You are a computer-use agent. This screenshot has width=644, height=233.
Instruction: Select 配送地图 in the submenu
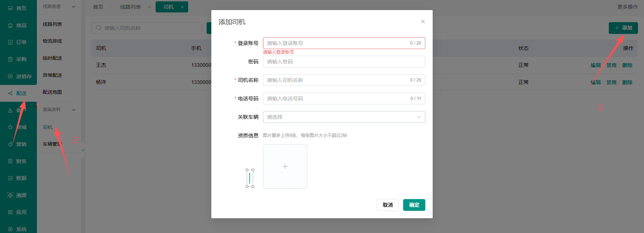point(52,92)
